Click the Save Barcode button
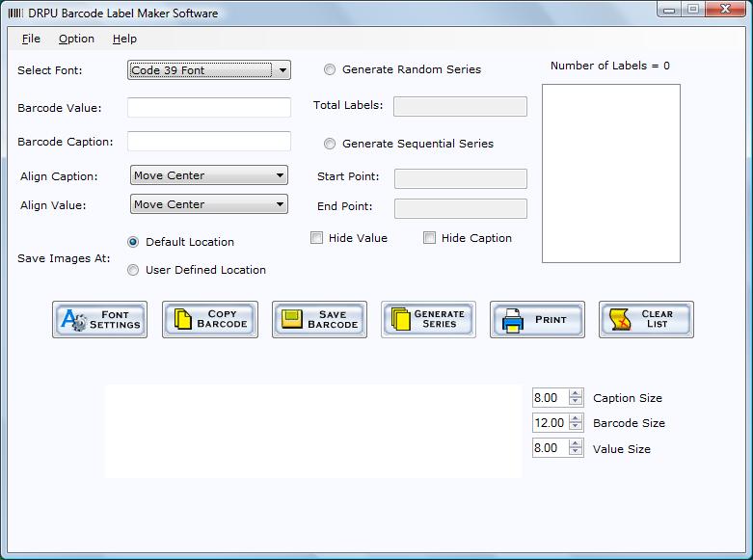Image resolution: width=753 pixels, height=560 pixels. 319,319
